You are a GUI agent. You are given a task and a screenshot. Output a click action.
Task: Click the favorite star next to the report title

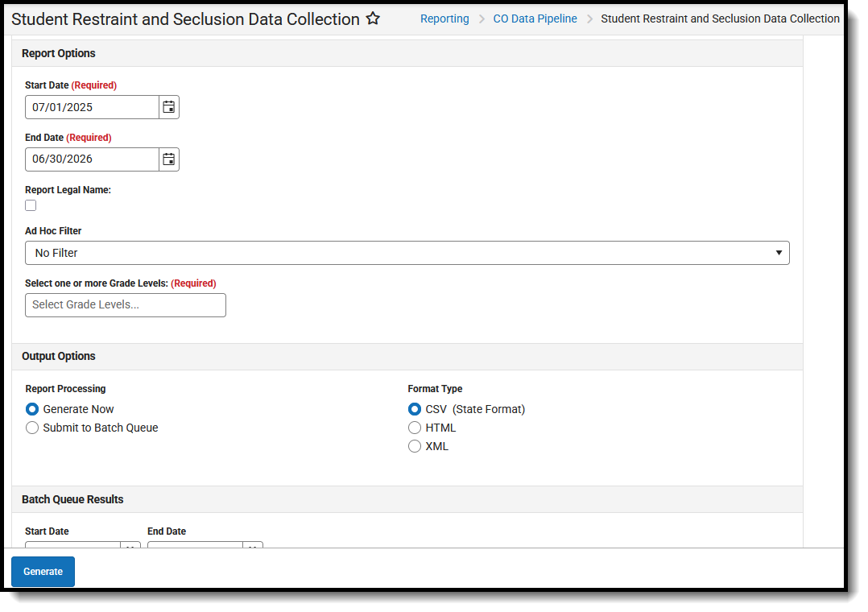(x=372, y=18)
